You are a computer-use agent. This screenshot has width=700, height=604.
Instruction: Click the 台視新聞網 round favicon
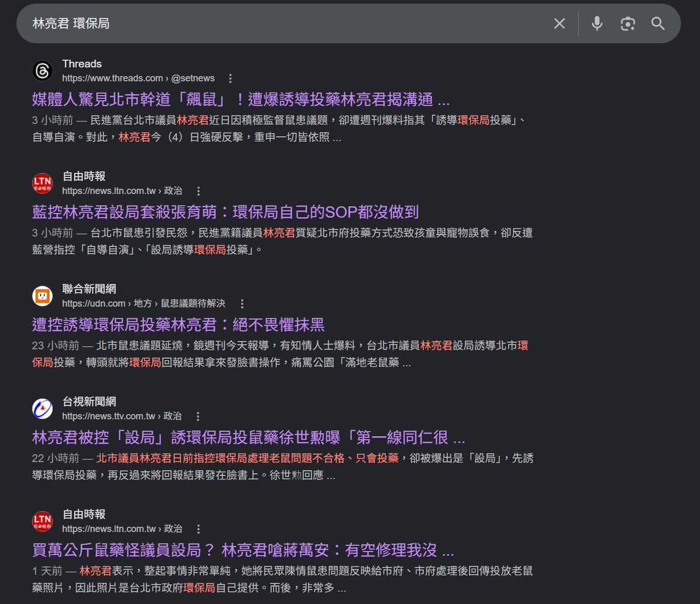tap(43, 409)
